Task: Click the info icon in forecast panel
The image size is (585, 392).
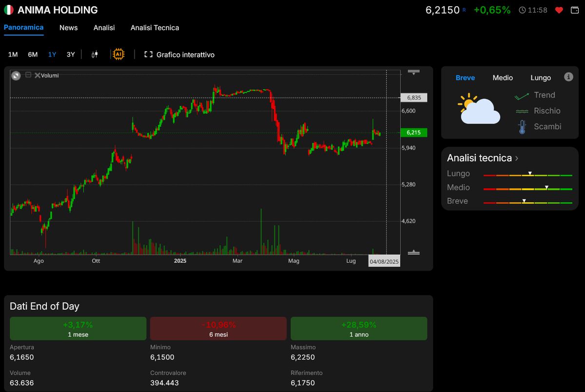Action: point(568,77)
